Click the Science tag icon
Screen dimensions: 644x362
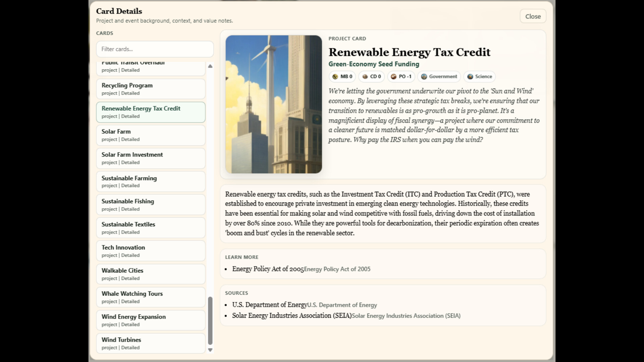470,77
